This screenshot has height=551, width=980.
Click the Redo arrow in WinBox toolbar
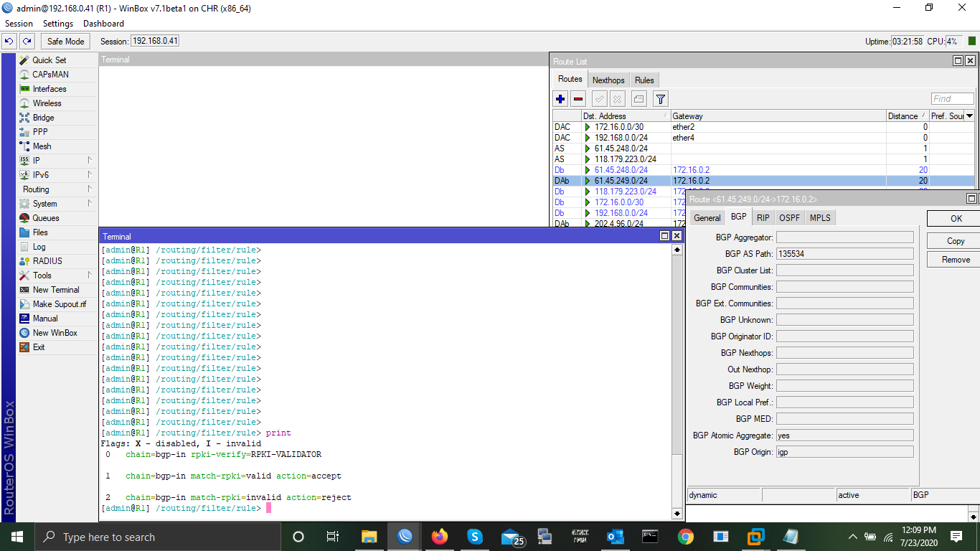point(27,42)
